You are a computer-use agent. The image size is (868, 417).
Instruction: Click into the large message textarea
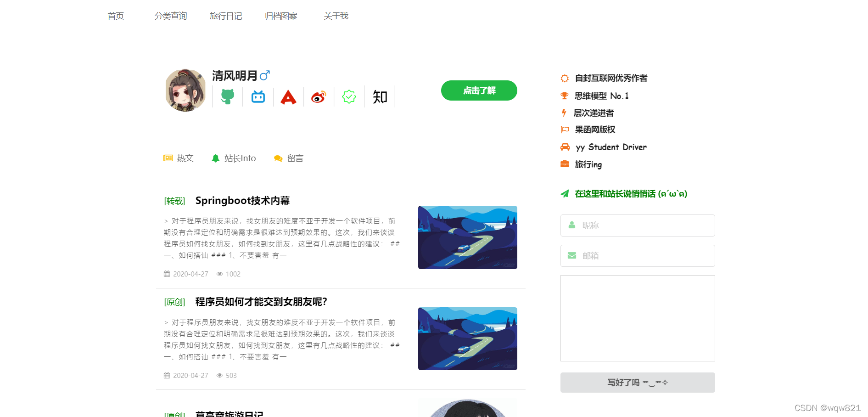click(638, 318)
